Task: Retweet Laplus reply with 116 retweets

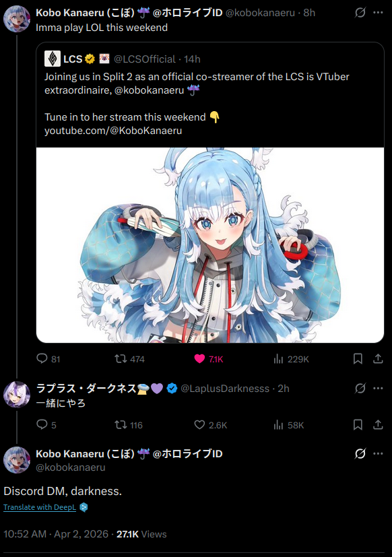Action: tap(128, 425)
